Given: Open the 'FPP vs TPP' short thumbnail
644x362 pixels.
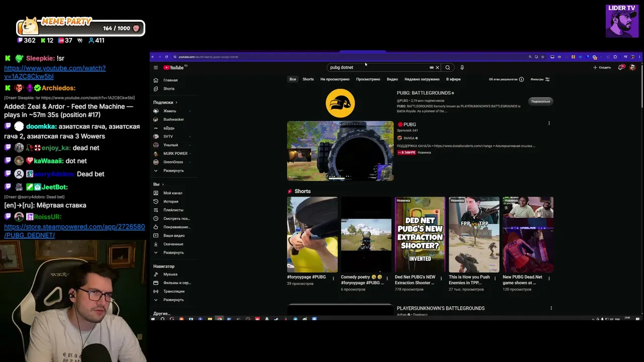Looking at the screenshot, I should tap(474, 235).
